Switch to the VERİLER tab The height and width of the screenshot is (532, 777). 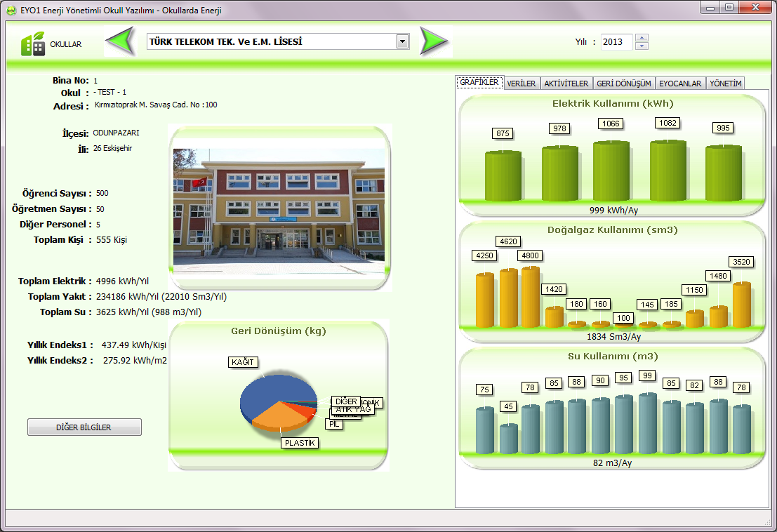point(522,84)
